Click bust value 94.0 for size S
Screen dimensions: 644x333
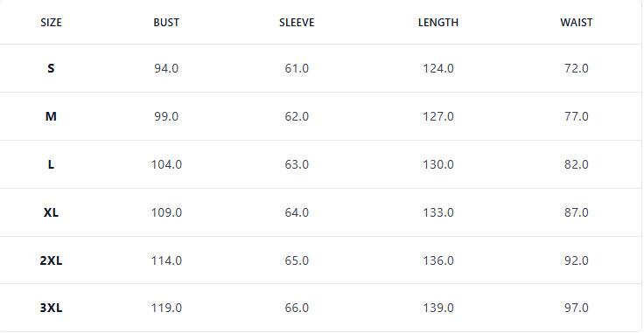(166, 68)
